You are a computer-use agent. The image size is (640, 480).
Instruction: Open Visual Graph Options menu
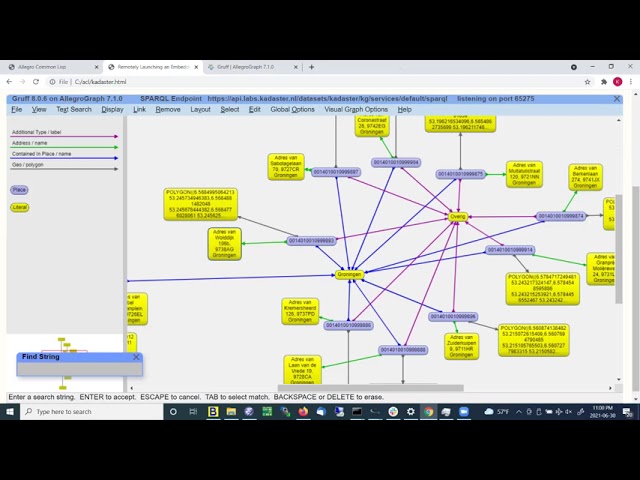(x=356, y=109)
